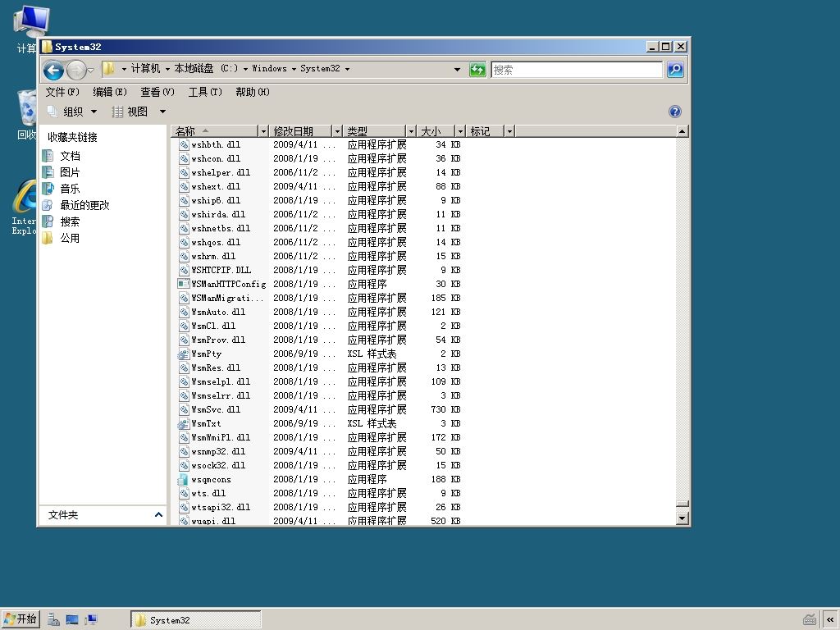The height and width of the screenshot is (630, 840).
Task: Click the Server Manager quick launch icon
Action: click(x=53, y=619)
